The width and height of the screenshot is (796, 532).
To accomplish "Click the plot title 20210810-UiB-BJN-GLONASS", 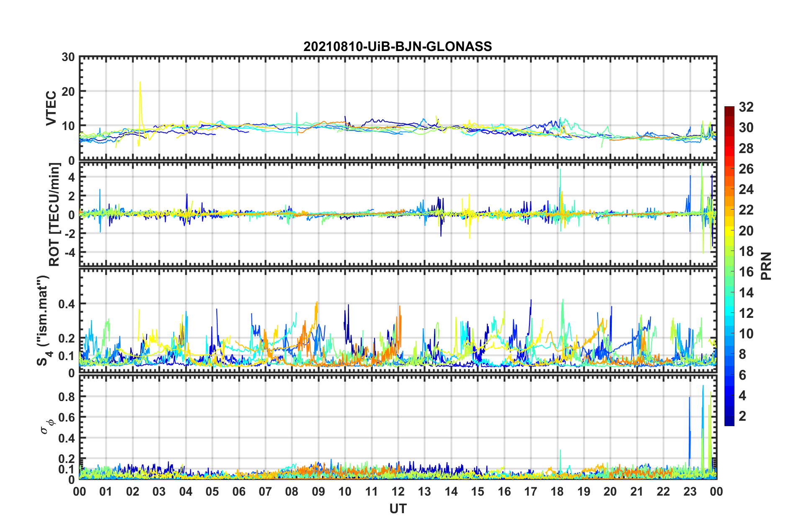I will point(398,46).
